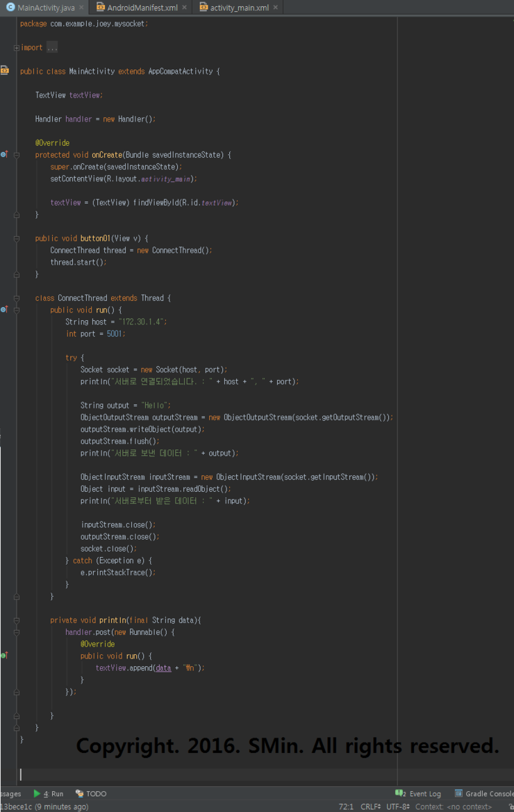Collapse the ConnectThread run() method fold marker

click(17, 310)
